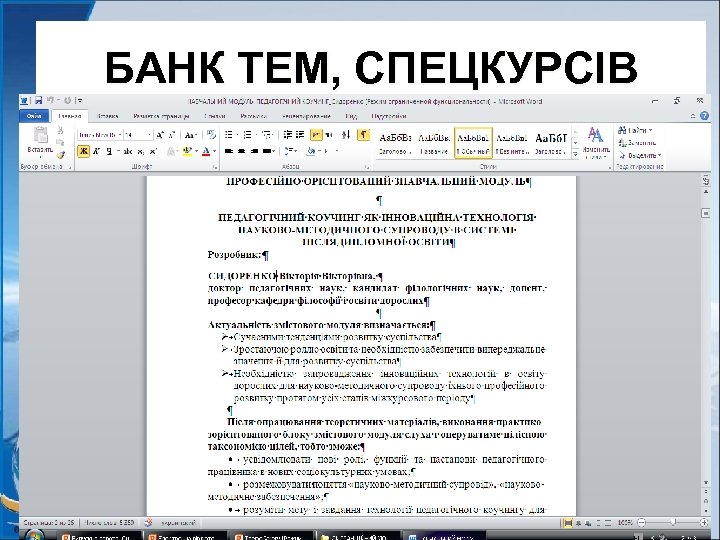Image resolution: width=720 pixels, height=540 pixels.
Task: Switch to the References (Ссылки) tab
Action: point(214,116)
